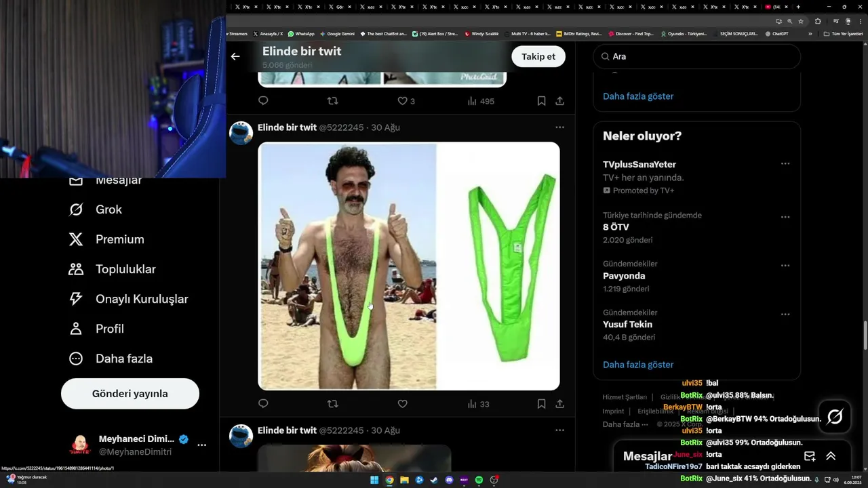Like the tweet with 33 views

[402, 404]
